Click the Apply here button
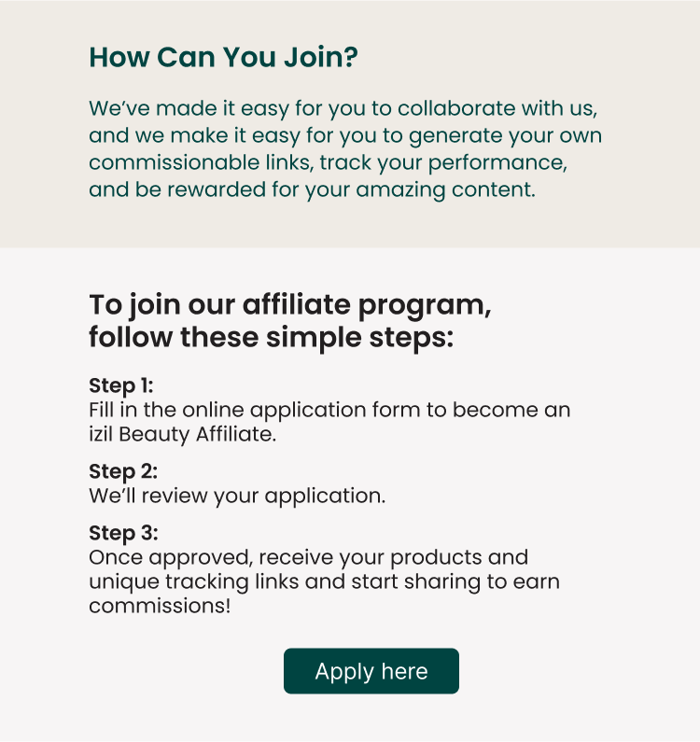 point(371,671)
